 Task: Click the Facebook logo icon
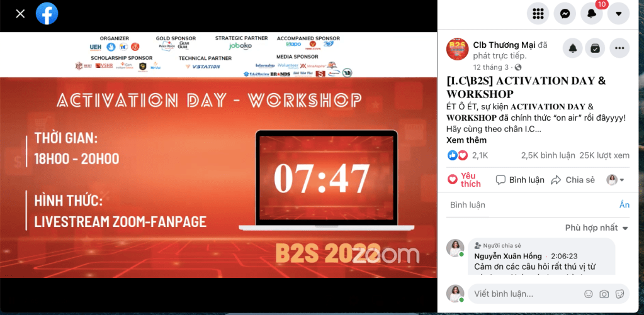click(47, 13)
